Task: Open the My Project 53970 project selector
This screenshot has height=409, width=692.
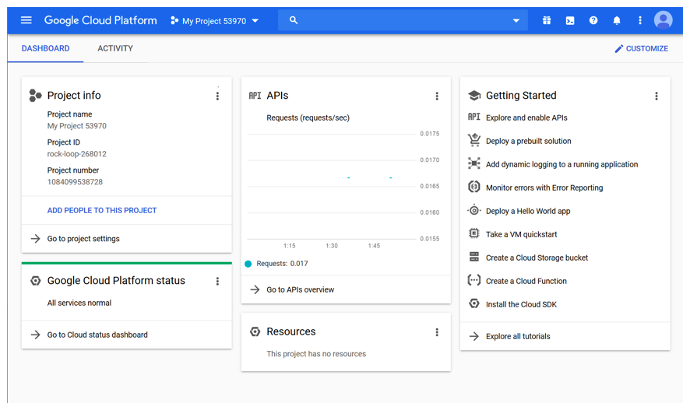Action: tap(214, 21)
